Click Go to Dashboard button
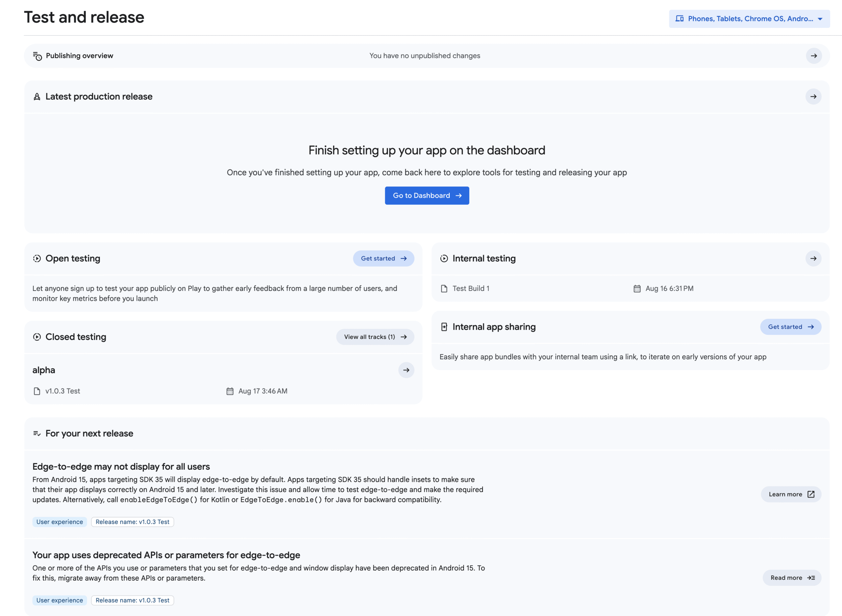Viewport: 842px width, 616px height. click(x=427, y=195)
